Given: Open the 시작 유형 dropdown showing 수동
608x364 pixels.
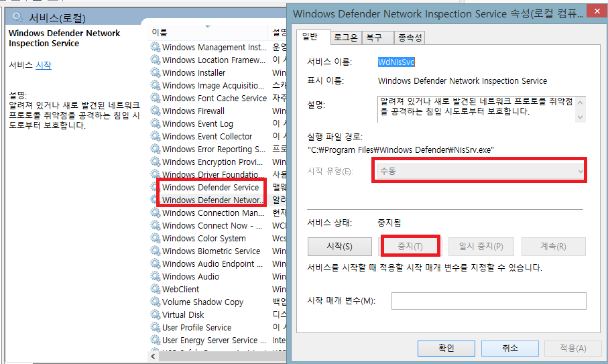Looking at the screenshot, I should point(481,171).
